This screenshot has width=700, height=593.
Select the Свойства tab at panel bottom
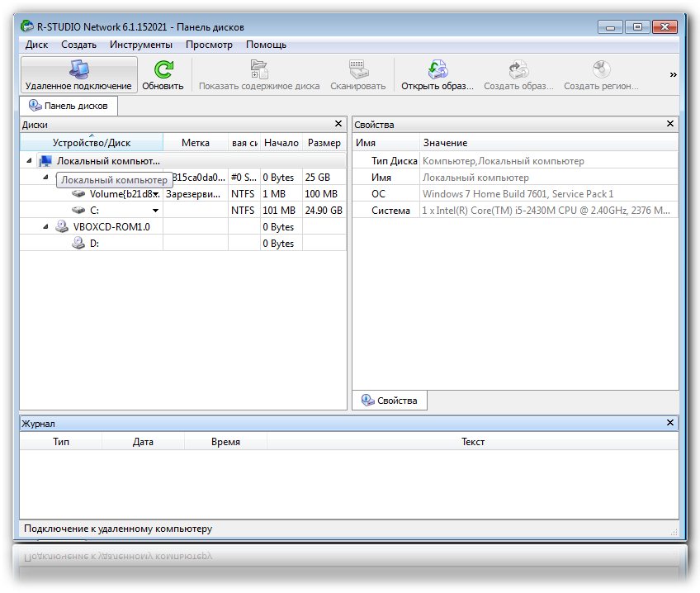click(390, 401)
